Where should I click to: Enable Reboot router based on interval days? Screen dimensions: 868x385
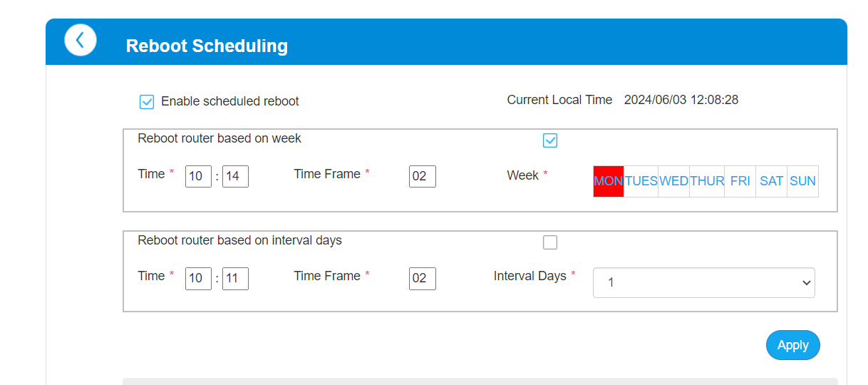tap(550, 242)
